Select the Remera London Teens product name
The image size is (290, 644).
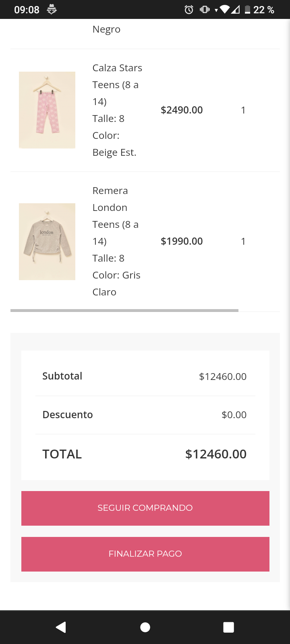tap(115, 208)
